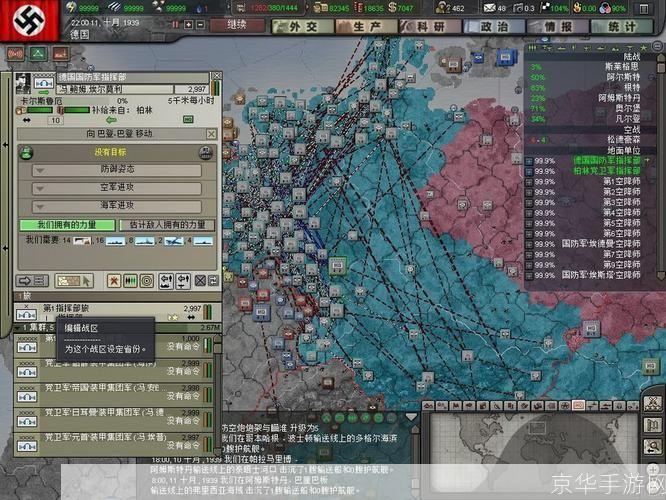Select the 估计敌人拥有的力量 toggle
The image size is (666, 500).
pyautogui.click(x=167, y=225)
